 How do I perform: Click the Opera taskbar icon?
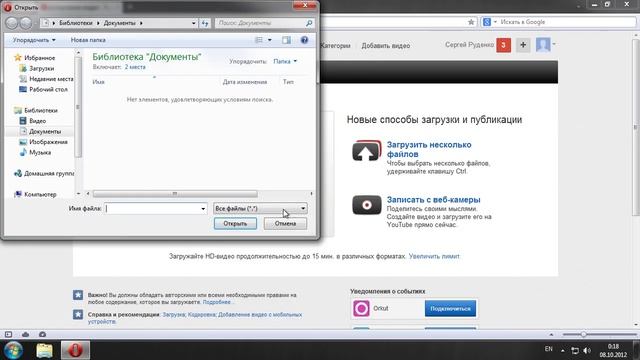[75, 350]
